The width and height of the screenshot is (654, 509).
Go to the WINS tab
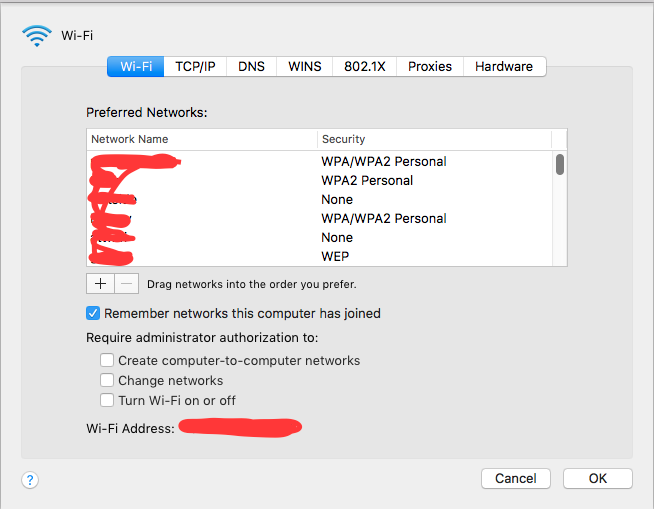click(304, 66)
